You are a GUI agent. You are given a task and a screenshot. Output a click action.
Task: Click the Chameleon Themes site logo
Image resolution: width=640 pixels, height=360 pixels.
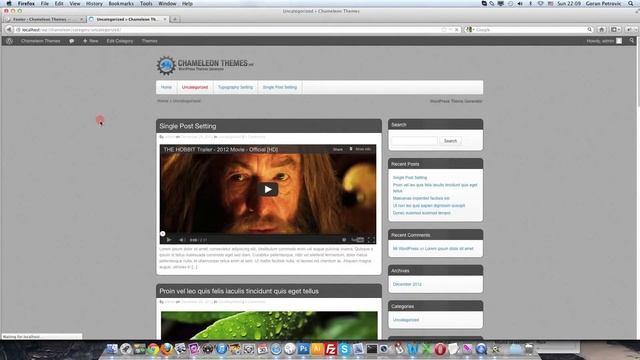click(x=204, y=65)
